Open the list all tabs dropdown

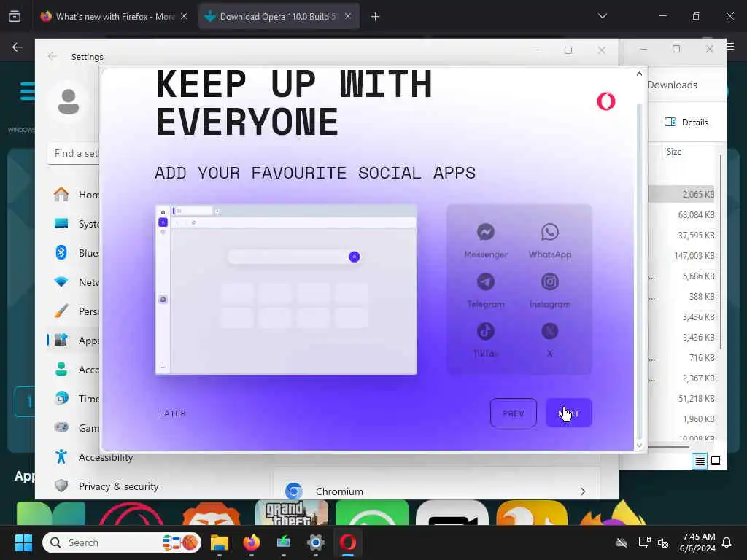click(602, 16)
